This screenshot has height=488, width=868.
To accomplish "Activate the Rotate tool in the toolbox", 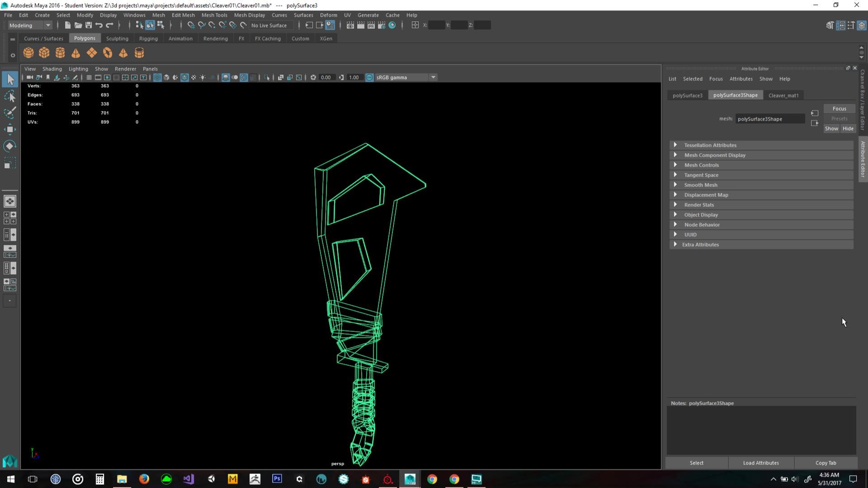I will pos(10,145).
